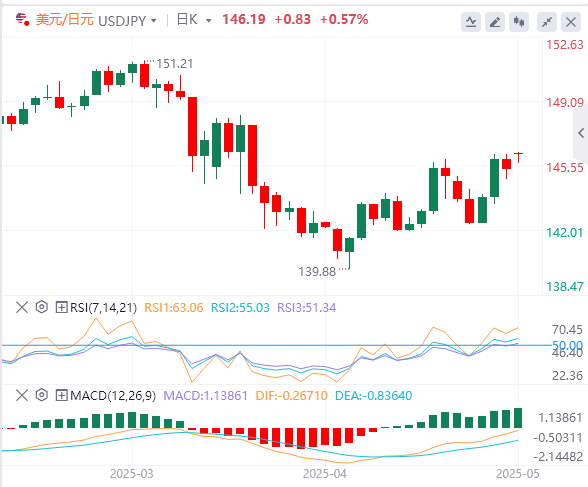Switch the candlestick chart style icon
The image size is (588, 487).
pyautogui.click(x=519, y=22)
